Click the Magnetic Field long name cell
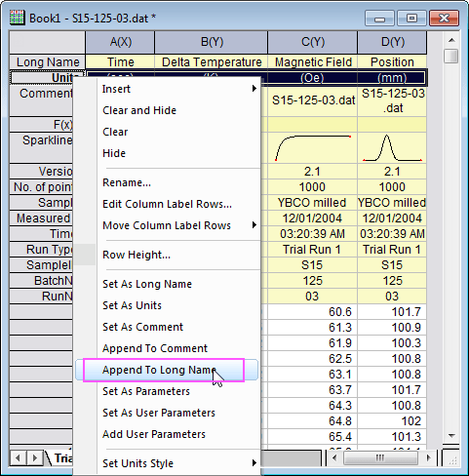 313,61
